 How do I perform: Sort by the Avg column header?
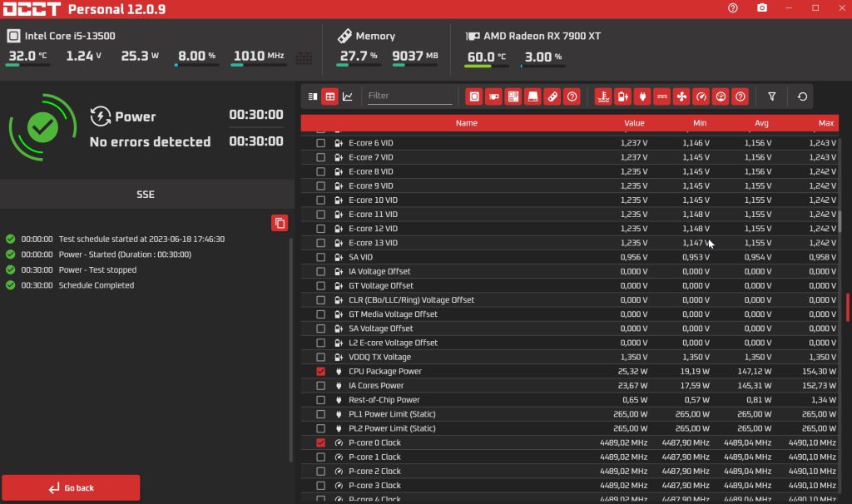coord(761,123)
